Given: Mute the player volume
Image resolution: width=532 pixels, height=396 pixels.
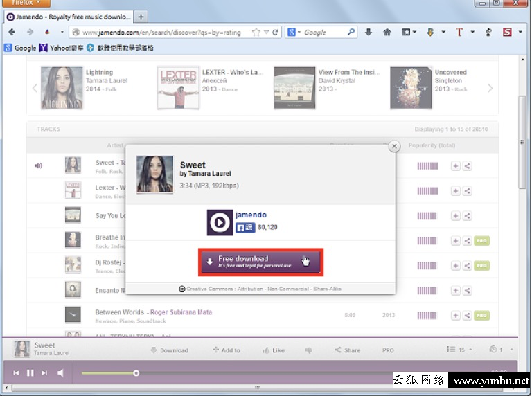Looking at the screenshot, I should click(x=60, y=373).
